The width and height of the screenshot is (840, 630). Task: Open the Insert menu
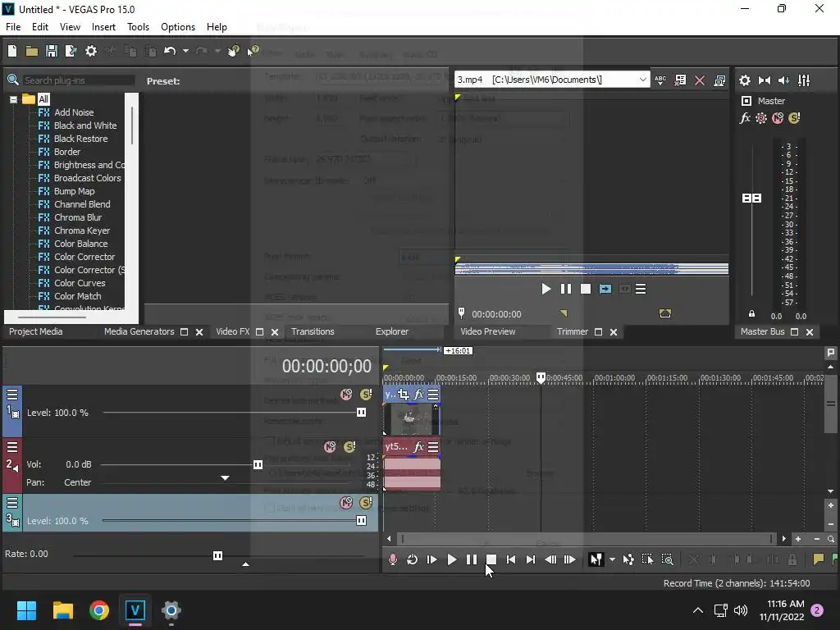[103, 27]
